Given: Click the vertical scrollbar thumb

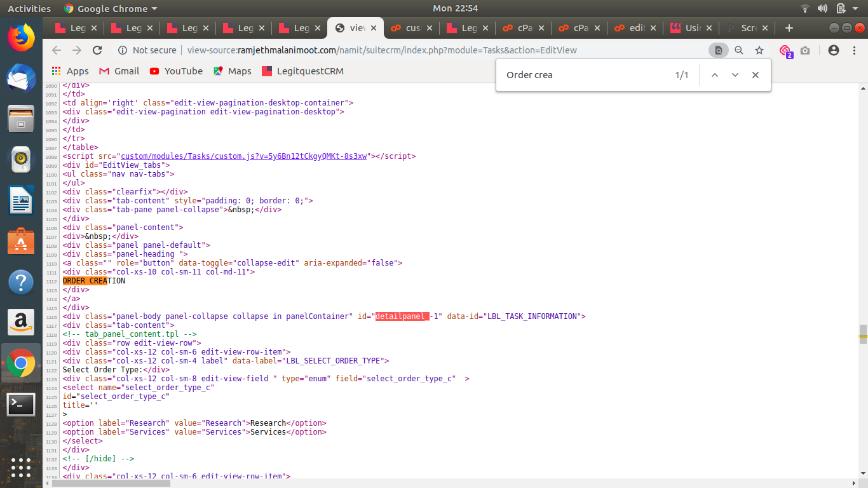Looking at the screenshot, I should 863,334.
